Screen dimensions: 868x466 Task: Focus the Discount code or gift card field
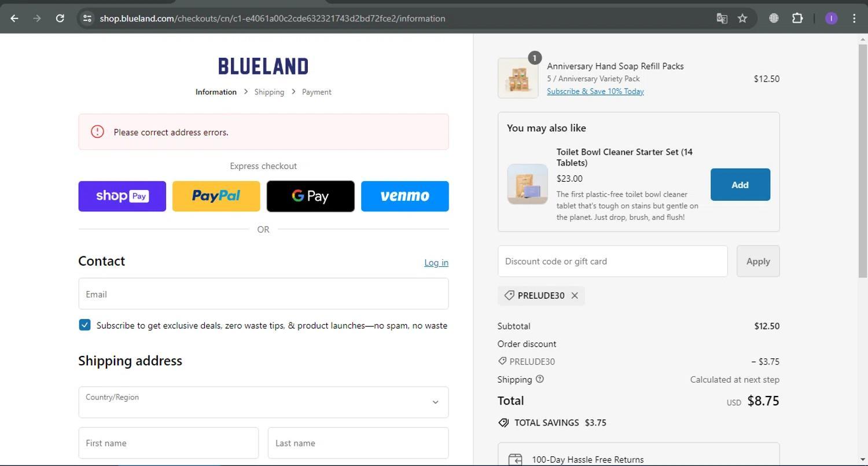(612, 261)
